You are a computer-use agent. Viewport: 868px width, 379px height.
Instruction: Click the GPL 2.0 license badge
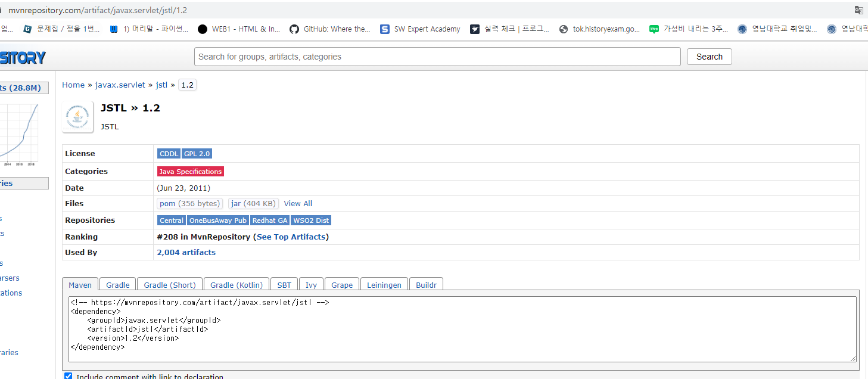point(197,154)
